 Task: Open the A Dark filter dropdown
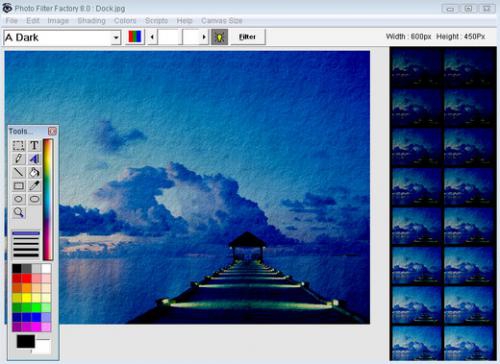pyautogui.click(x=116, y=37)
